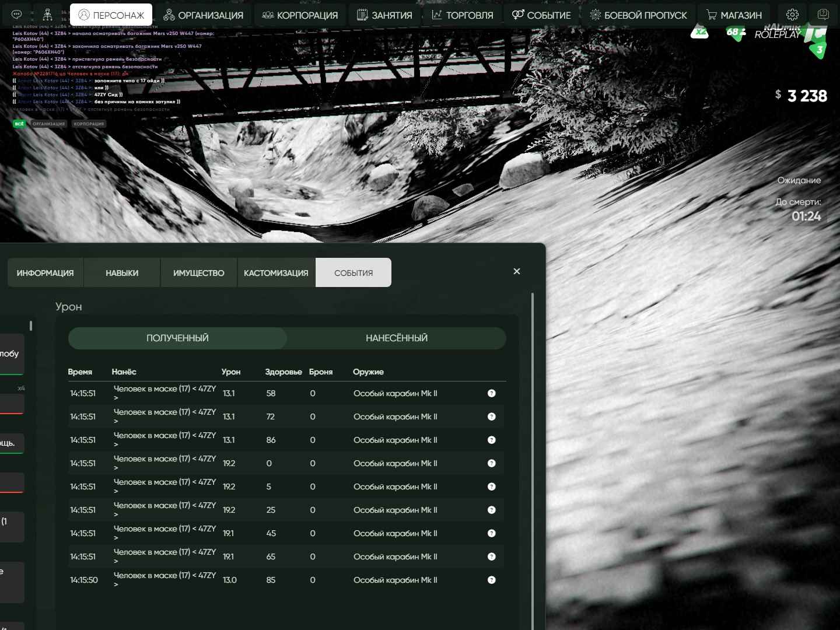Screen dimensions: 840x630
Task: Click the hierarchy tree icon in top bar
Action: (48, 15)
